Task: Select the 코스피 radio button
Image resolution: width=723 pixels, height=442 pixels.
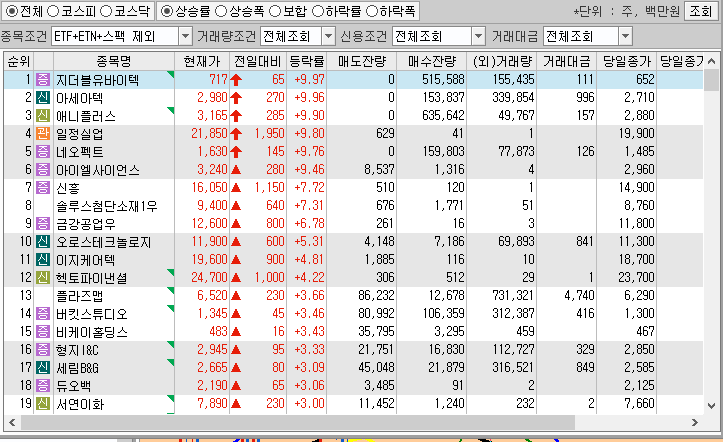Action: tap(53, 11)
